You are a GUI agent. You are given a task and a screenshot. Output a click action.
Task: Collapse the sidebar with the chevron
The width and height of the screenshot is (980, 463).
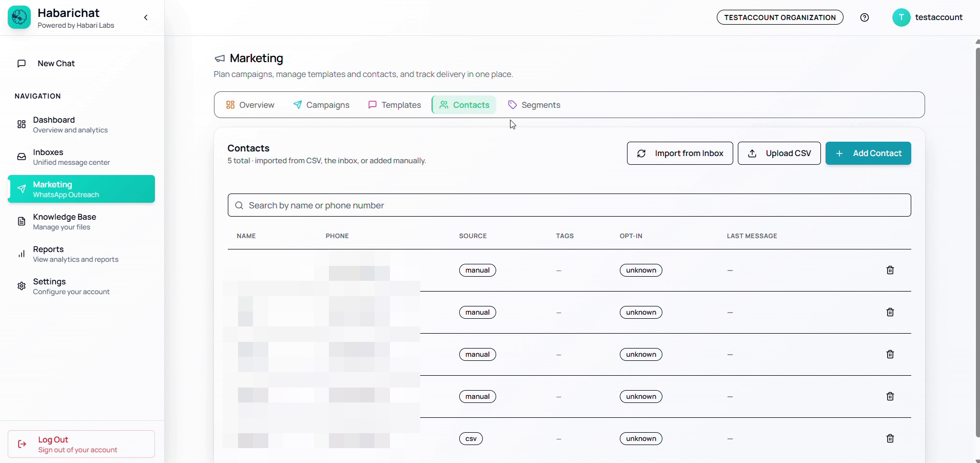click(x=146, y=17)
